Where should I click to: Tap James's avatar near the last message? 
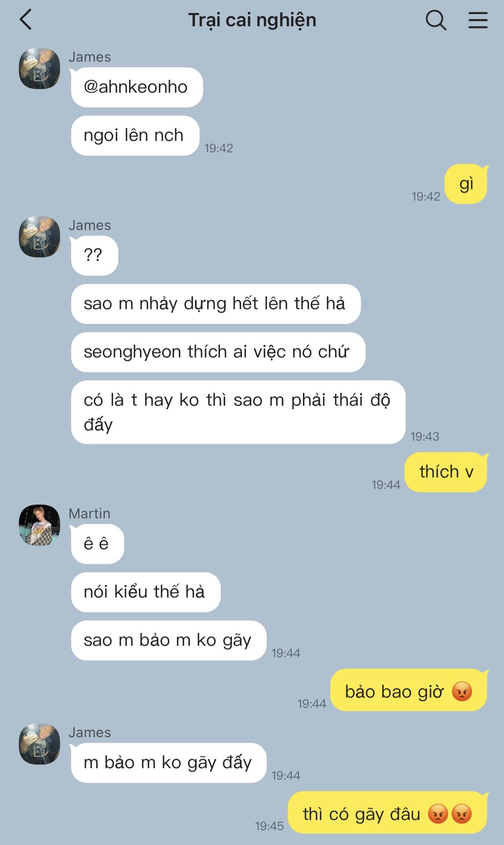click(x=40, y=744)
